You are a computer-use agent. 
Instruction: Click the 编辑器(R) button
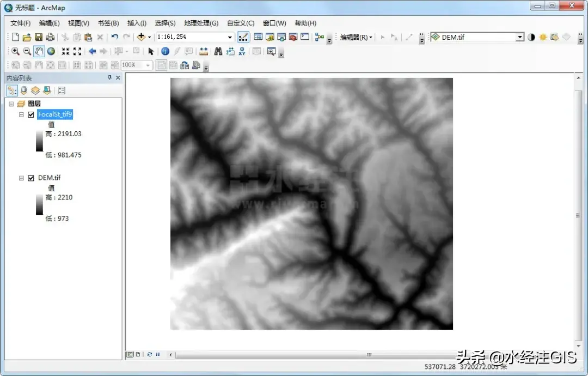coord(356,37)
